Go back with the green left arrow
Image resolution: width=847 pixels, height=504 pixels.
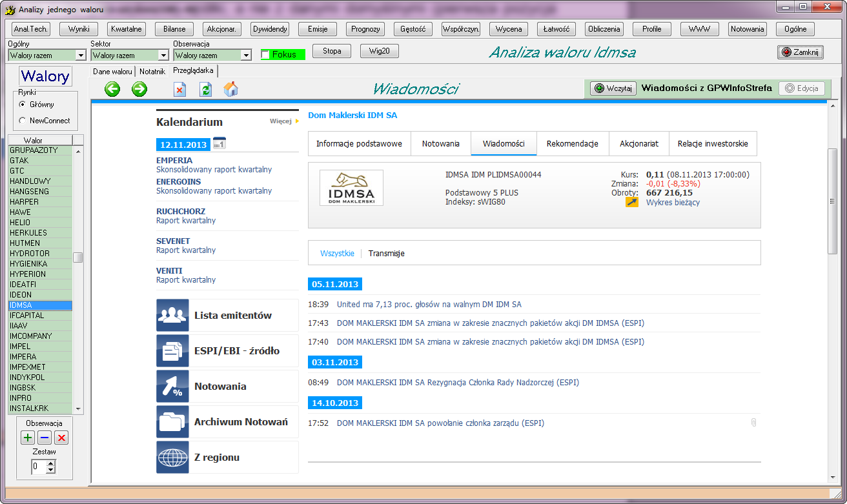112,89
